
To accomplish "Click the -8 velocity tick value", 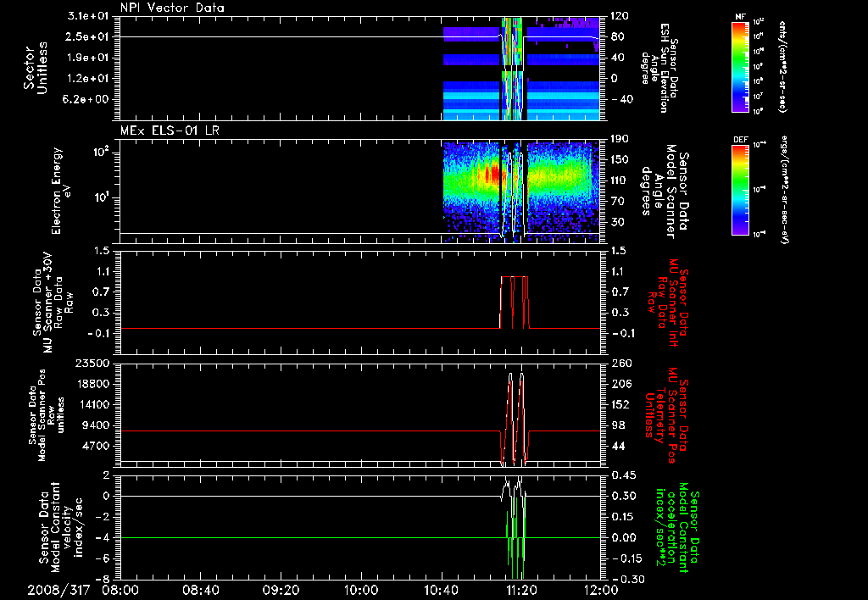I will [104, 579].
